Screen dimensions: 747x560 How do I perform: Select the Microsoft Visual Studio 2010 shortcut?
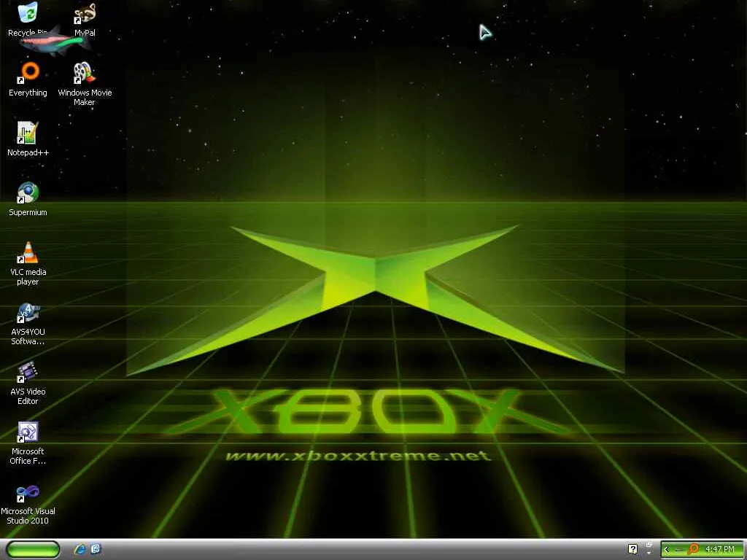(x=28, y=503)
